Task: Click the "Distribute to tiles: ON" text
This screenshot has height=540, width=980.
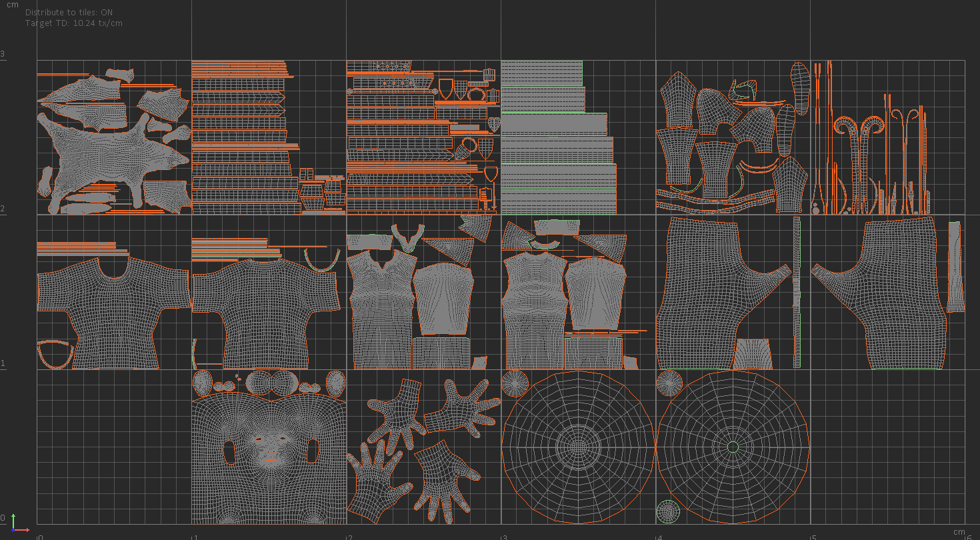Action: tap(69, 13)
